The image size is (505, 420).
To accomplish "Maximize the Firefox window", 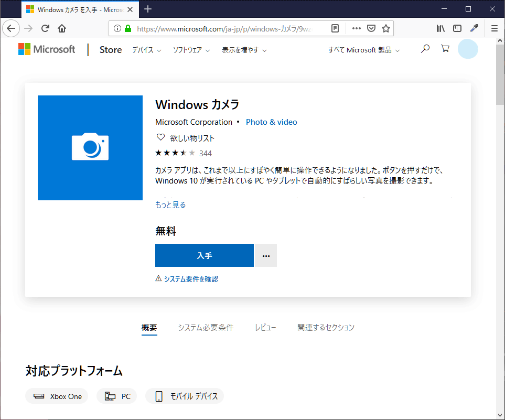I will [x=468, y=9].
